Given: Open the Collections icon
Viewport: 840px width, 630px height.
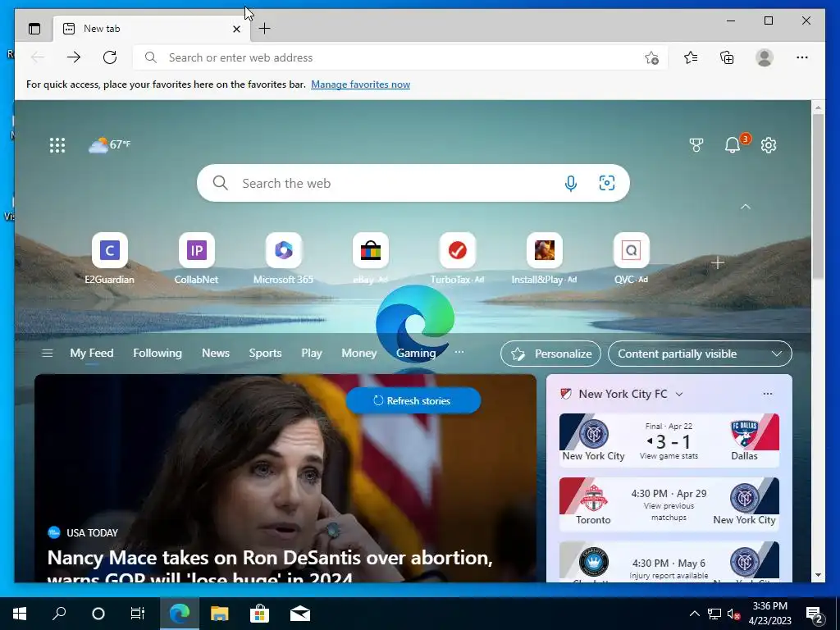Looking at the screenshot, I should click(727, 57).
